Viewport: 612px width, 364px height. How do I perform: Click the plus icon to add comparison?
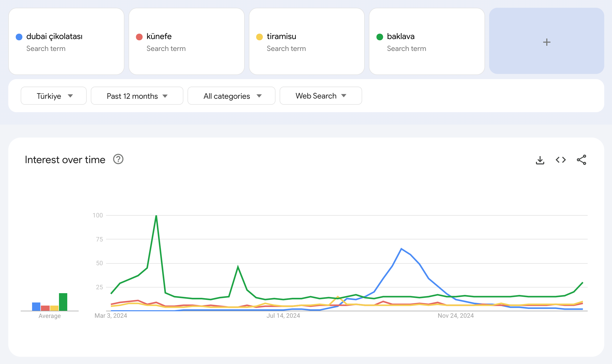coord(547,42)
